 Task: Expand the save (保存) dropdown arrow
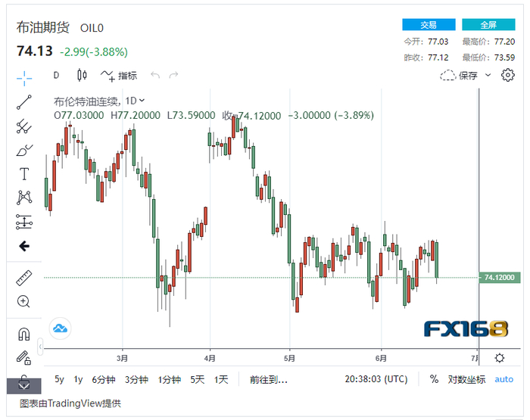pos(488,75)
